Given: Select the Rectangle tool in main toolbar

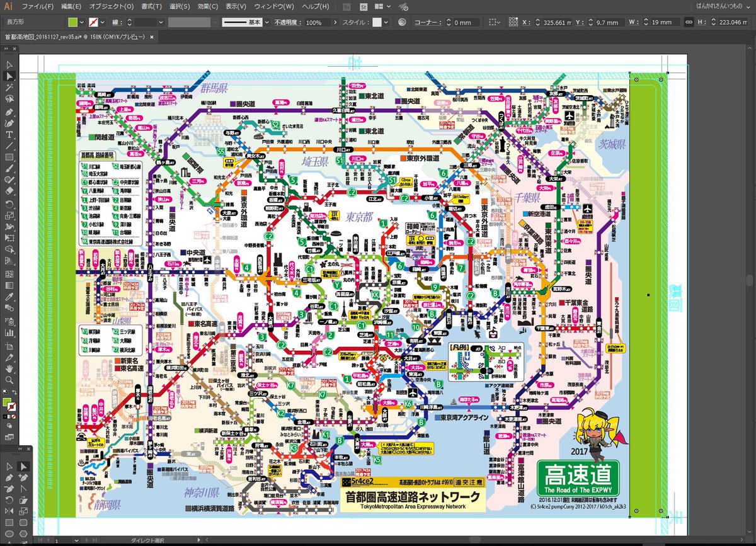Looking at the screenshot, I should (x=9, y=157).
